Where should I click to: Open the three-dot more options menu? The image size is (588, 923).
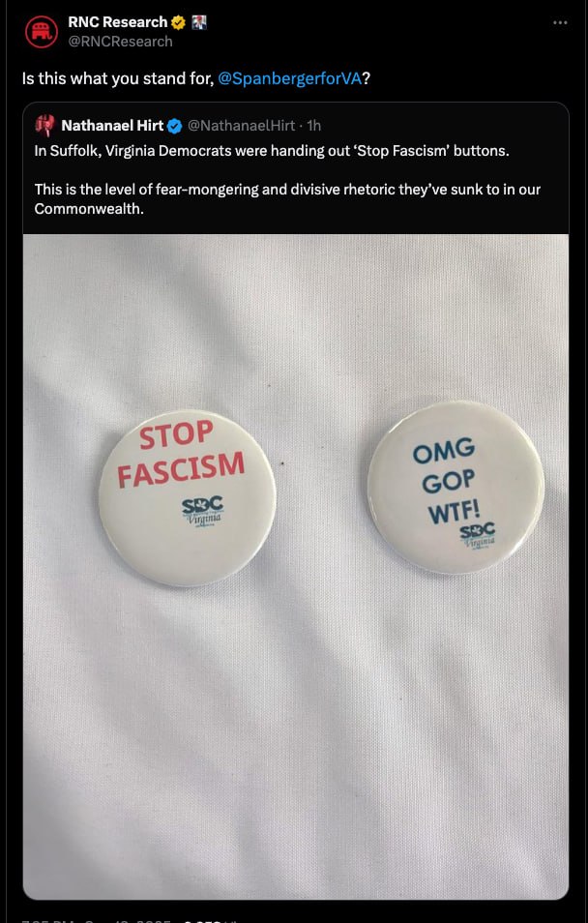pos(560,22)
